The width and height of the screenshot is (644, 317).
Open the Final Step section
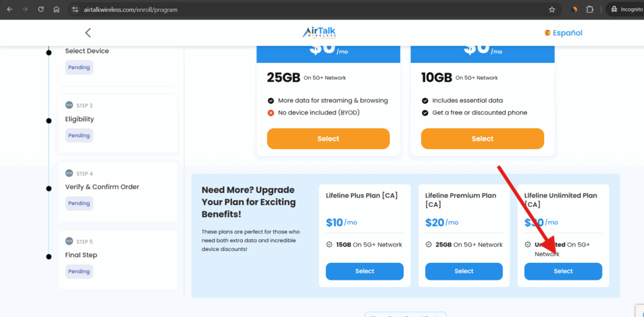click(118, 260)
